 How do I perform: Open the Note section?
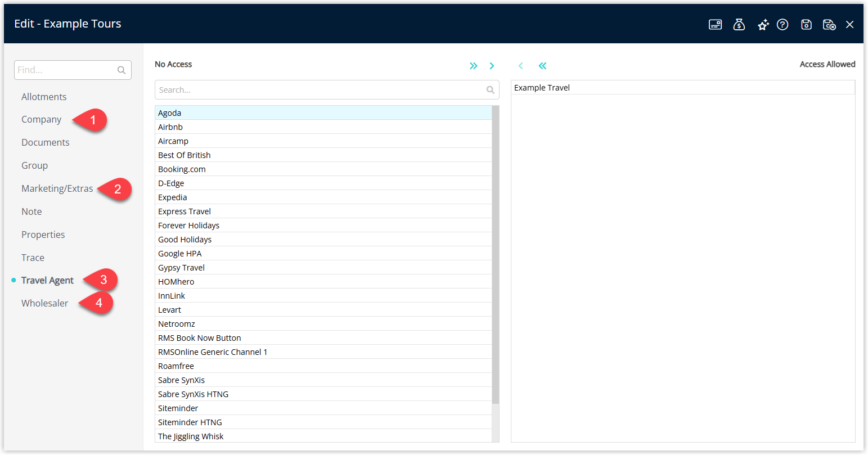click(x=32, y=211)
